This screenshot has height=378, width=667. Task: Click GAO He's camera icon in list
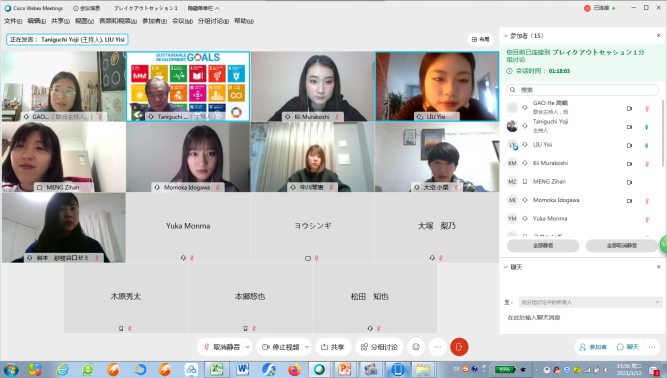[629, 108]
